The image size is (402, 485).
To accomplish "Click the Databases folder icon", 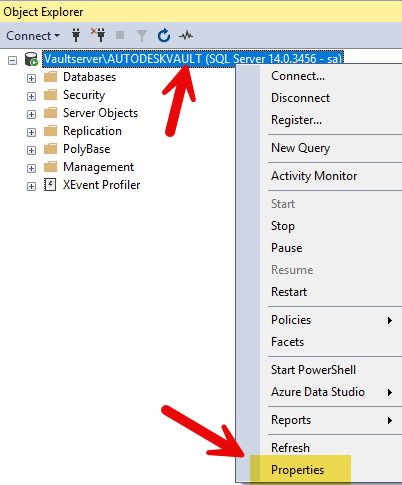I will pyautogui.click(x=51, y=77).
